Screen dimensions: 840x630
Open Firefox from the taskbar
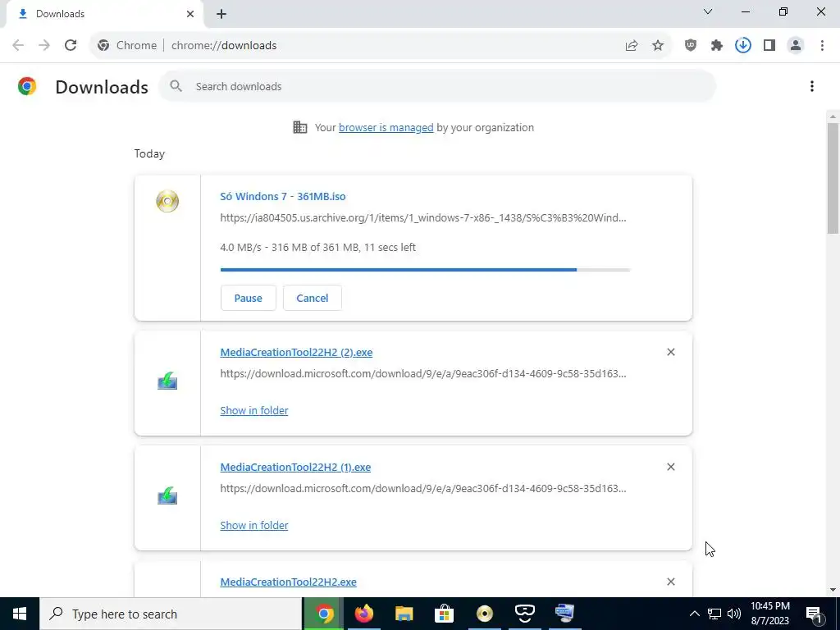click(364, 614)
